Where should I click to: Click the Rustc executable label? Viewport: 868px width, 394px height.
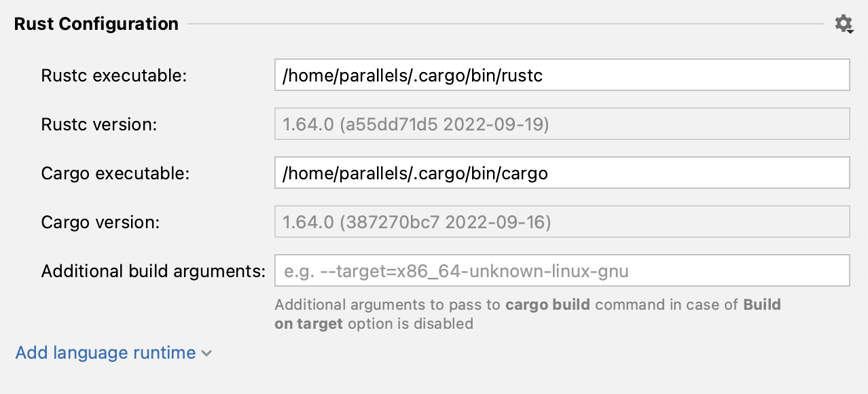[x=115, y=75]
